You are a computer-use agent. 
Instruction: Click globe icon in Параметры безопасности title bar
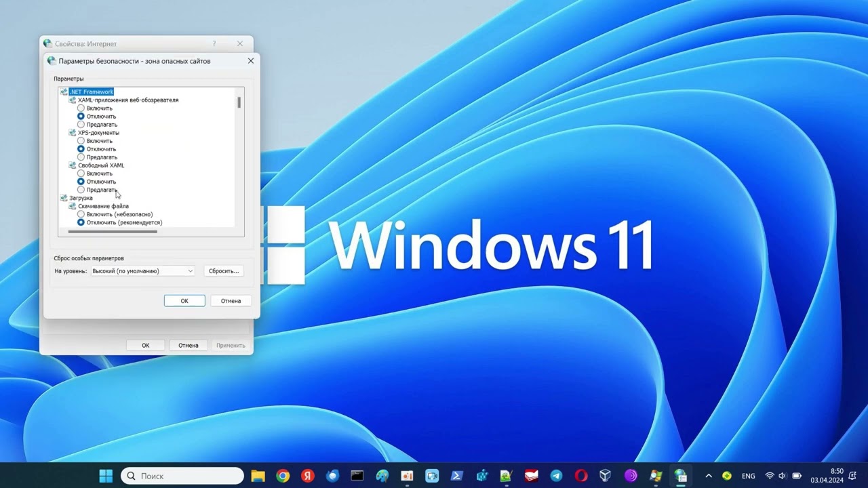click(x=52, y=61)
